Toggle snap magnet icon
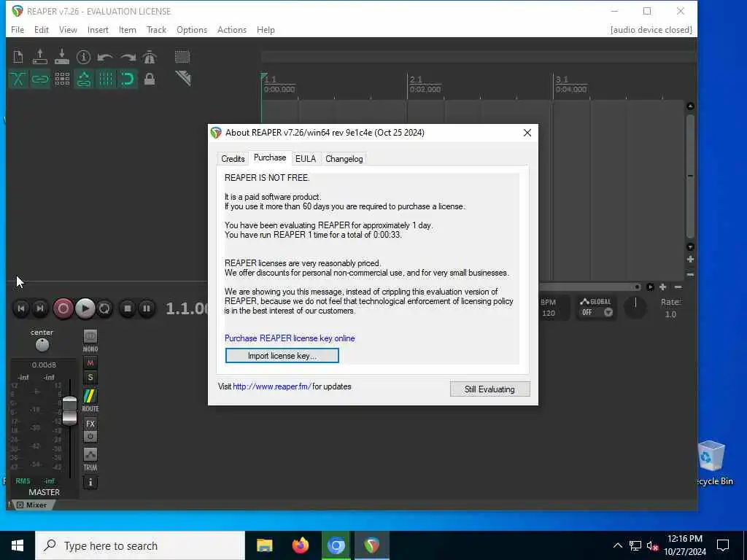The width and height of the screenshot is (747, 560). click(x=128, y=79)
